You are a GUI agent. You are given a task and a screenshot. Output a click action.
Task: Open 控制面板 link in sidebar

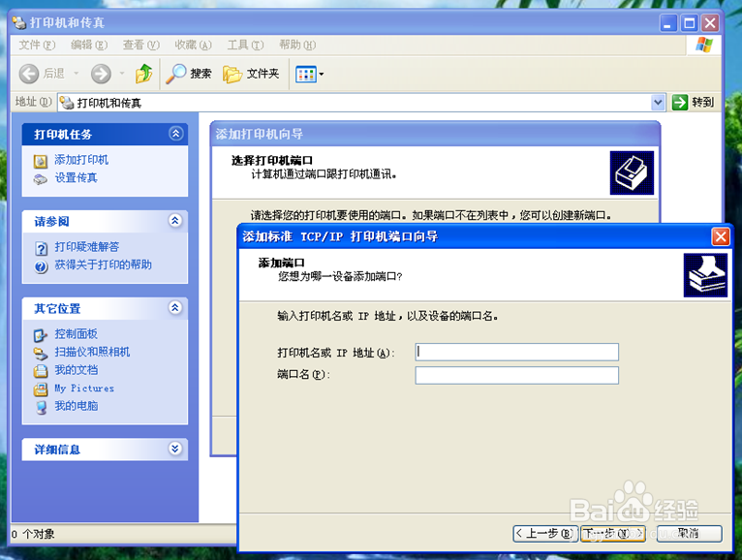[x=76, y=334]
